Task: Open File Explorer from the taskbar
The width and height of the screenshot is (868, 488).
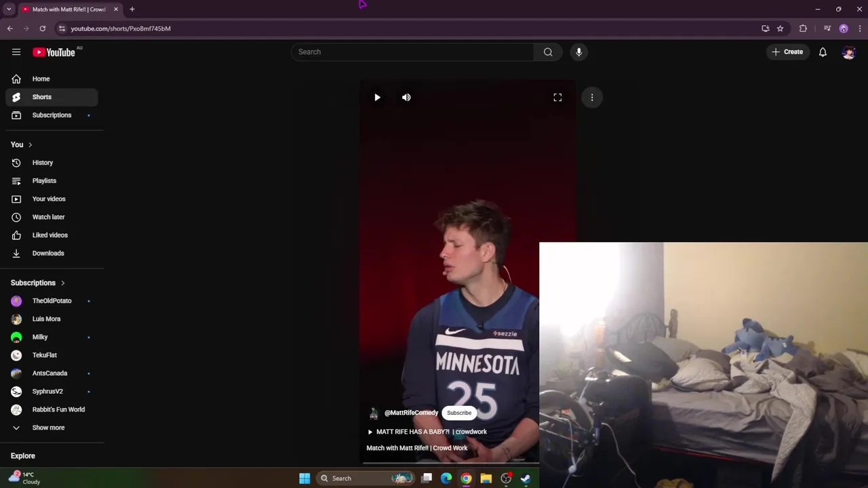Action: 486,479
